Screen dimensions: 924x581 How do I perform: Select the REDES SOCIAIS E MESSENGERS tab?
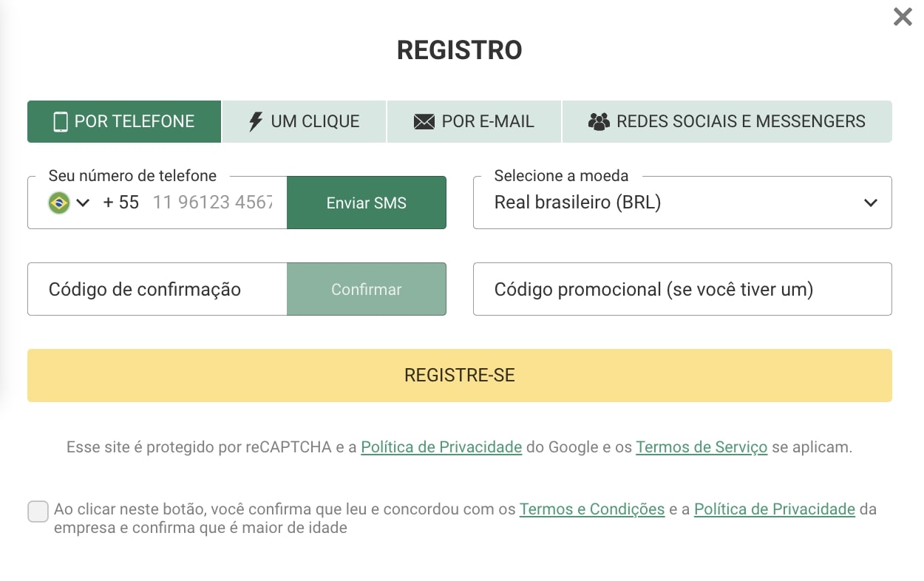click(x=727, y=121)
